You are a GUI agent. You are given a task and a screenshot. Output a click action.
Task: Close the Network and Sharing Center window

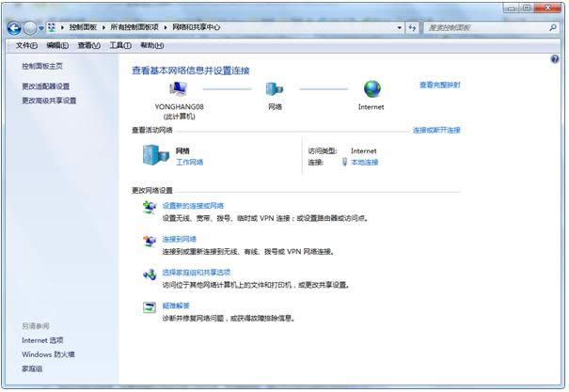coord(548,8)
